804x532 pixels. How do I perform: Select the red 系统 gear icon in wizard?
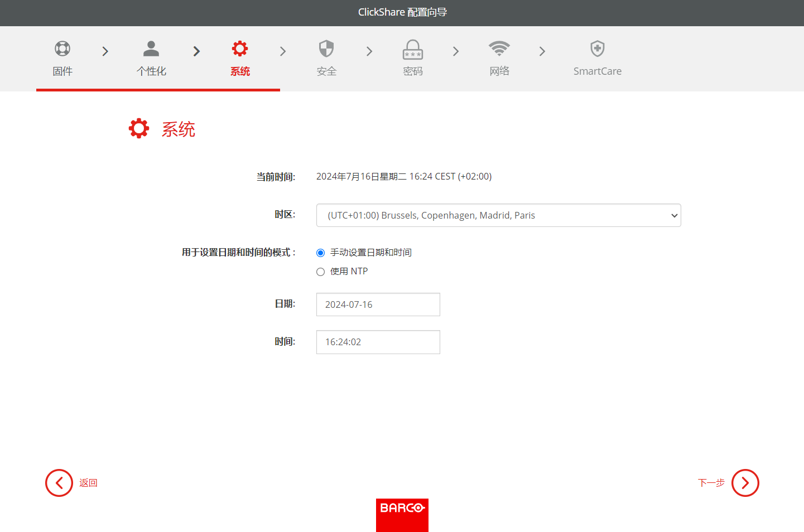click(x=240, y=49)
